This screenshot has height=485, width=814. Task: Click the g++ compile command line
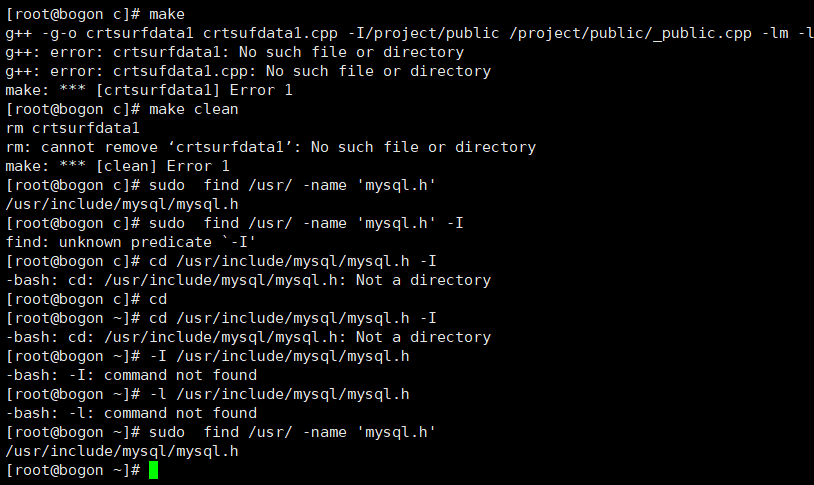pyautogui.click(x=400, y=33)
